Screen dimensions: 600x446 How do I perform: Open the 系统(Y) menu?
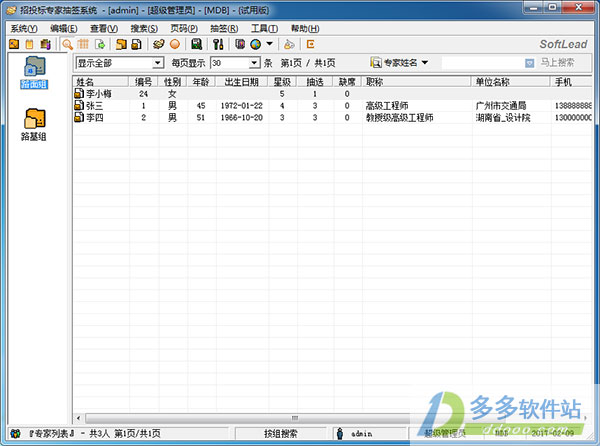click(x=24, y=29)
